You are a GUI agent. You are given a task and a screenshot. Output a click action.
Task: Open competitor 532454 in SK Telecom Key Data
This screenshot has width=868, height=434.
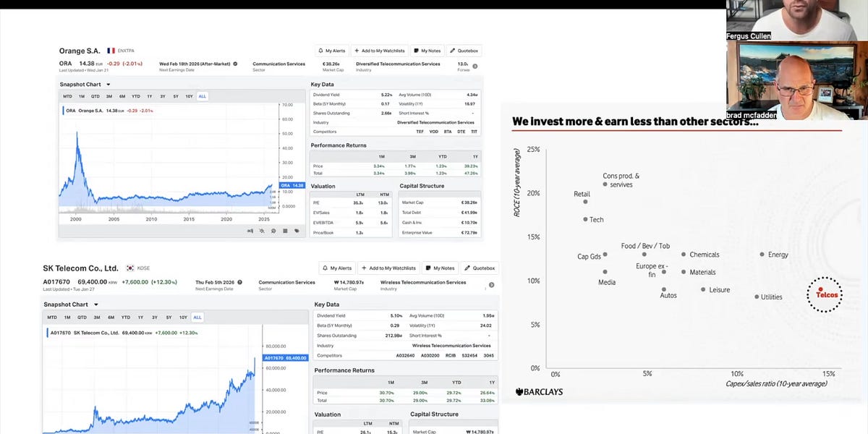(468, 355)
